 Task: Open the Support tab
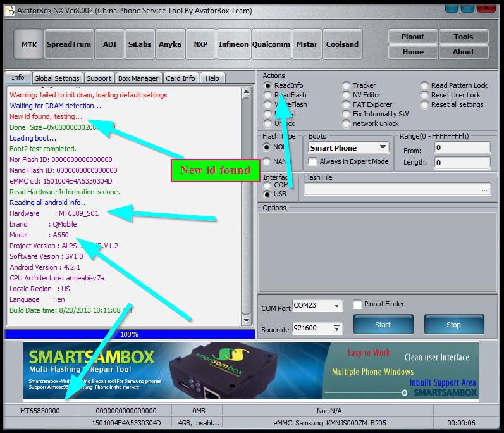point(99,78)
